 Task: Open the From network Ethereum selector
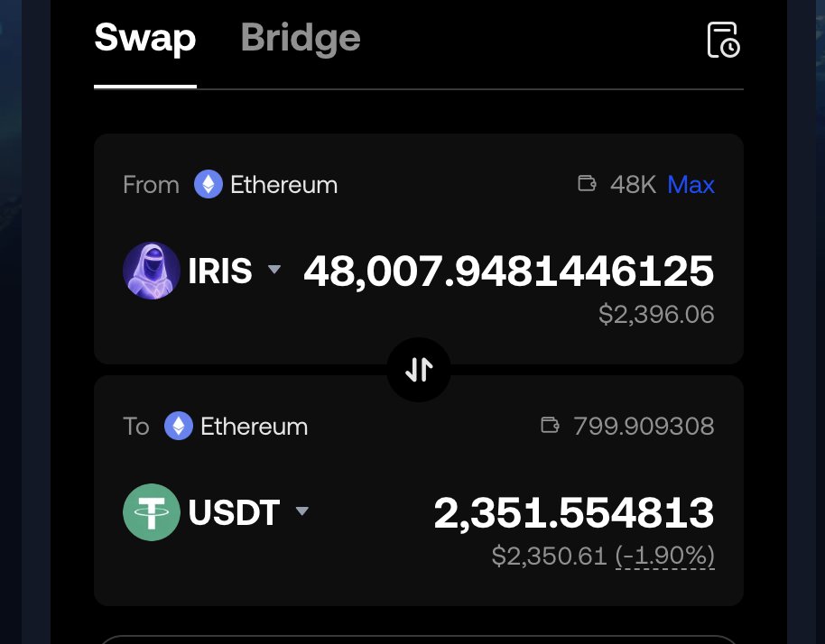pyautogui.click(x=265, y=185)
